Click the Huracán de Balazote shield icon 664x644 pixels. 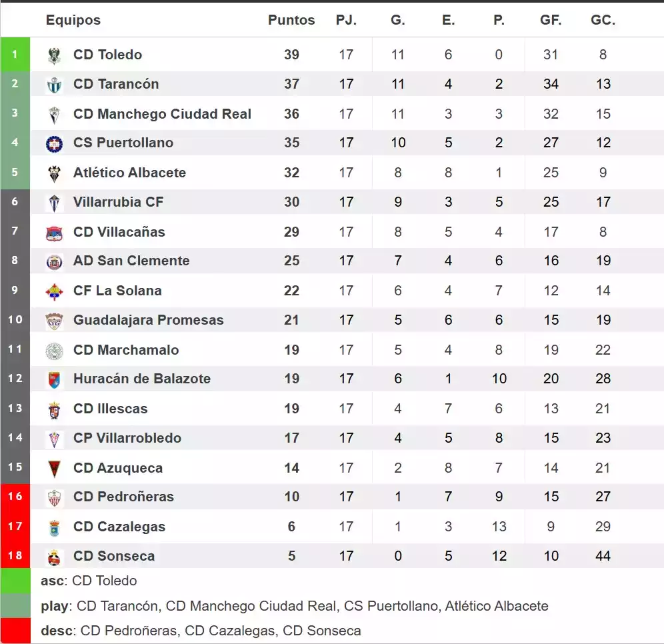click(54, 380)
